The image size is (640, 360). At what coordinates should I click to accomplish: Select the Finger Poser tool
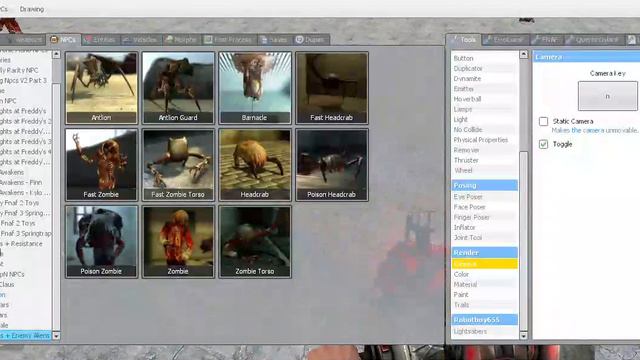(x=484, y=217)
